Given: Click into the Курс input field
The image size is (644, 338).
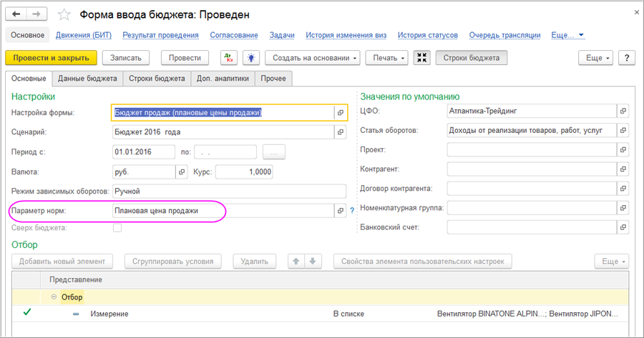Looking at the screenshot, I should pos(243,172).
